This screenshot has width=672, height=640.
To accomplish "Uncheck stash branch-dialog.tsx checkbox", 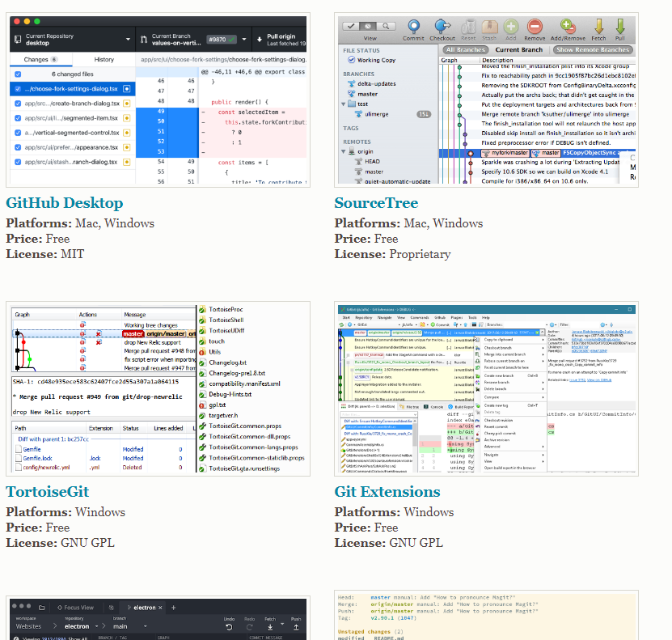I will pos(18,162).
